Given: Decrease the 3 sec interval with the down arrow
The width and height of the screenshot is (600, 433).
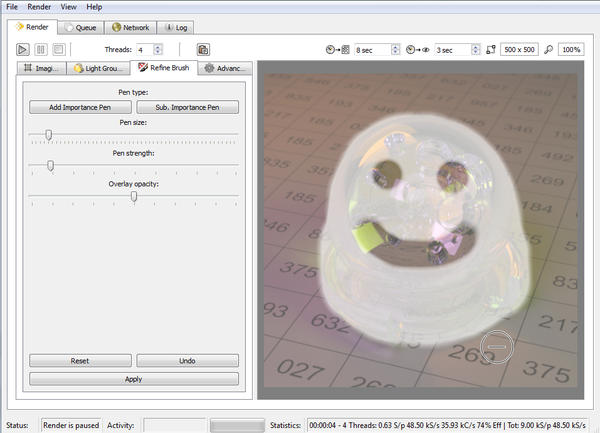Looking at the screenshot, I should 476,53.
